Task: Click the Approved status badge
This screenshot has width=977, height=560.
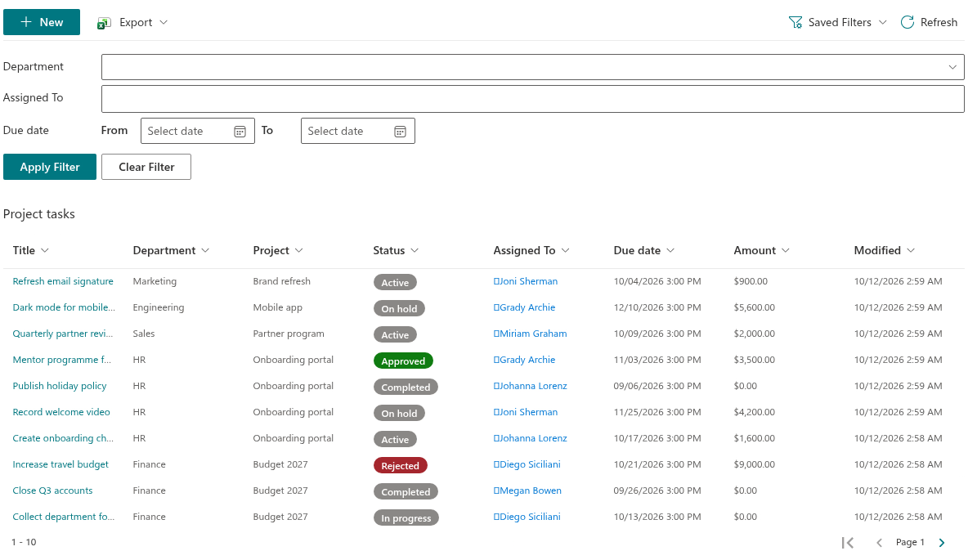Action: (x=403, y=361)
